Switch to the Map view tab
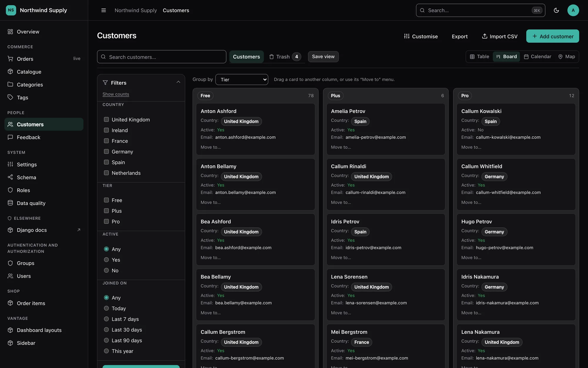588x368 pixels. tap(567, 57)
